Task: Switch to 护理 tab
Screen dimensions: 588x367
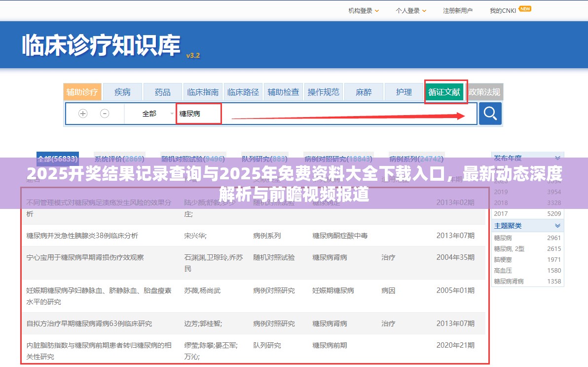Action: pos(404,92)
